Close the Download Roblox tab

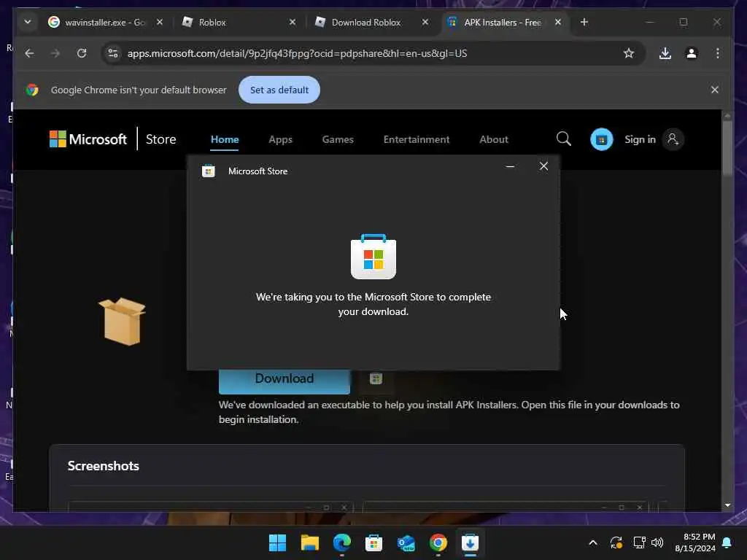(425, 22)
